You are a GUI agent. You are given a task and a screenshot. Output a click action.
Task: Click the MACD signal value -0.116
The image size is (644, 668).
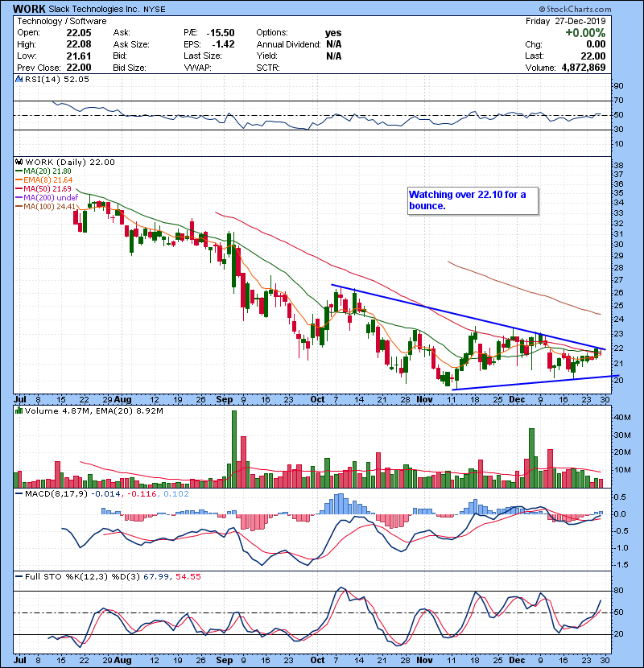tap(142, 494)
